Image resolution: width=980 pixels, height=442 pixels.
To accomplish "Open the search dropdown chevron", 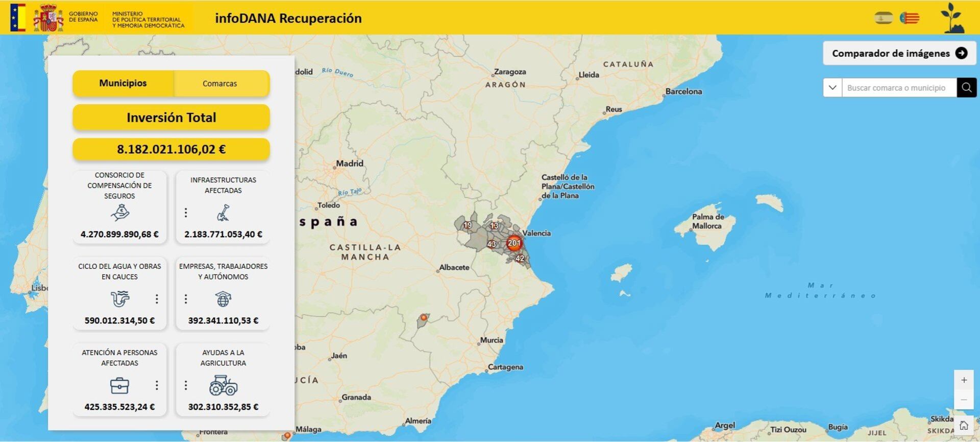I will (832, 87).
